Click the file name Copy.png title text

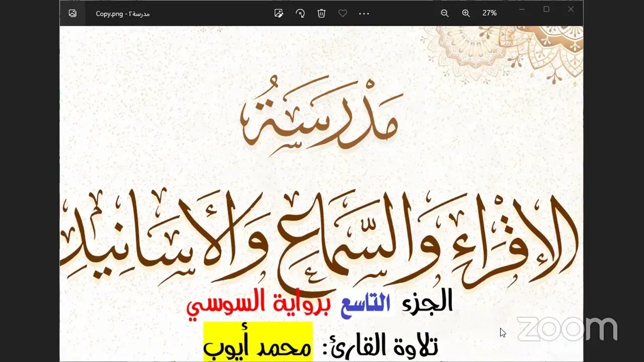point(123,14)
